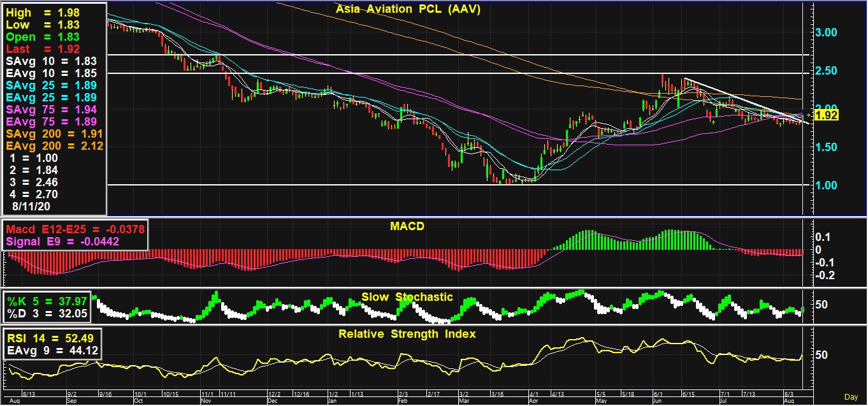868x406 pixels.
Task: Click the 8/11/20 date in the legend
Action: (32, 207)
